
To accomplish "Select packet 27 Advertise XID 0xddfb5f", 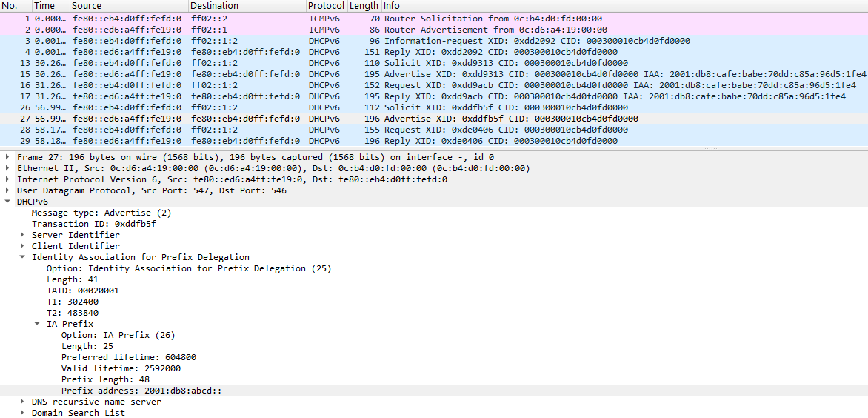I will pos(434,119).
